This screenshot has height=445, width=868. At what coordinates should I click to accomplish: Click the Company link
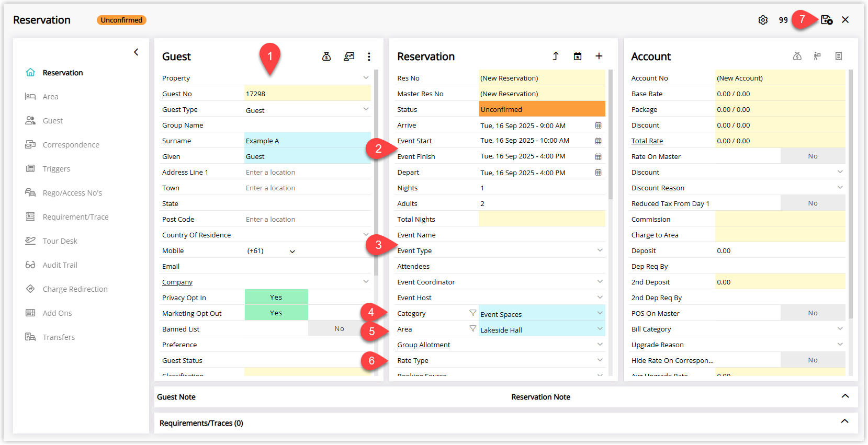click(x=177, y=282)
